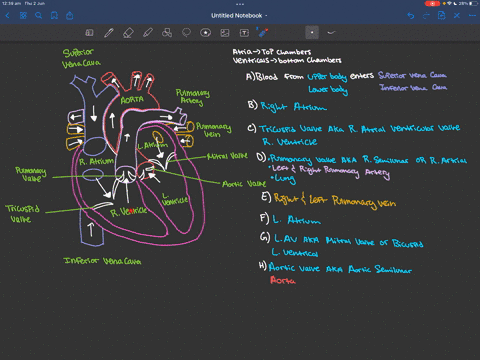Select the Lasso selection tool

pyautogui.click(x=186, y=33)
